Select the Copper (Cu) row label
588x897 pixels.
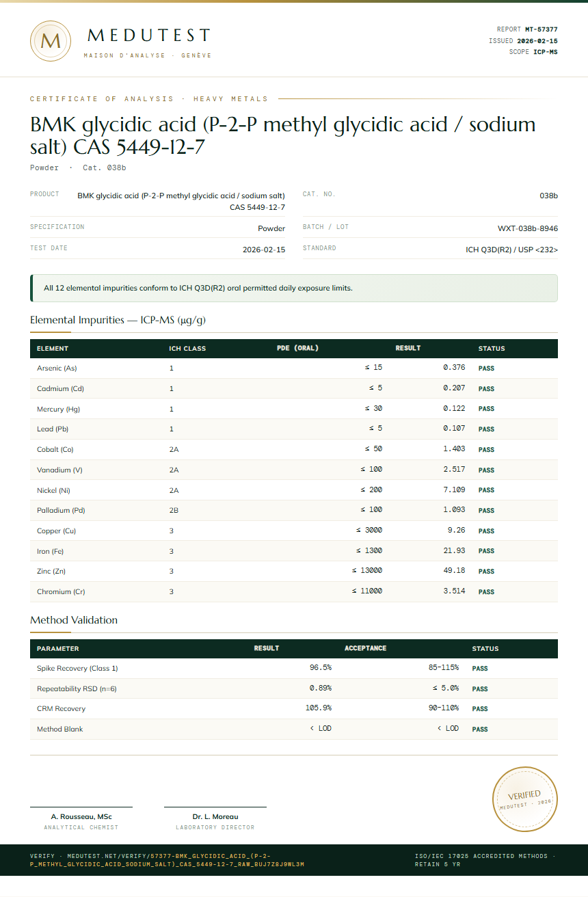click(56, 531)
